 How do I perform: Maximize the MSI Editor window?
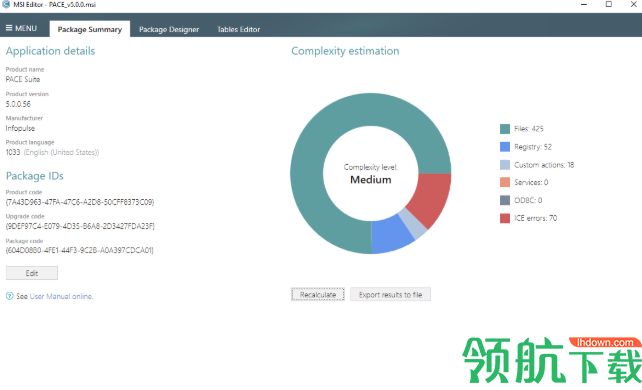(x=609, y=4)
